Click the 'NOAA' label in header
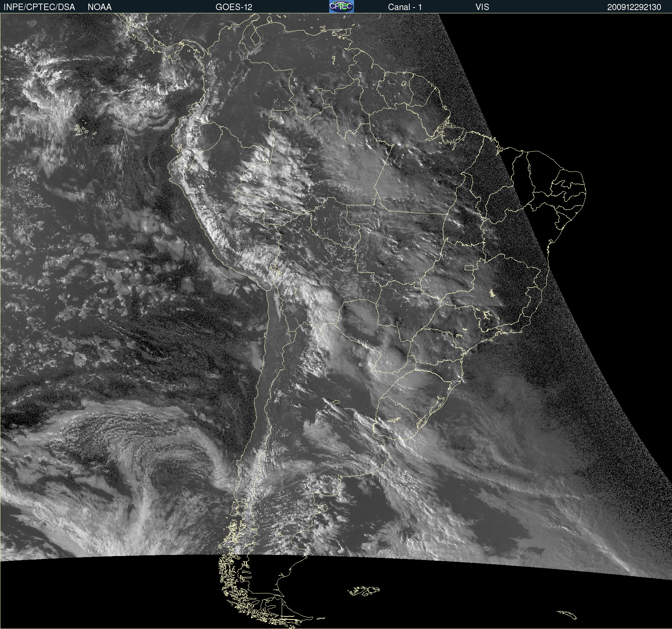The image size is (672, 629). [100, 7]
